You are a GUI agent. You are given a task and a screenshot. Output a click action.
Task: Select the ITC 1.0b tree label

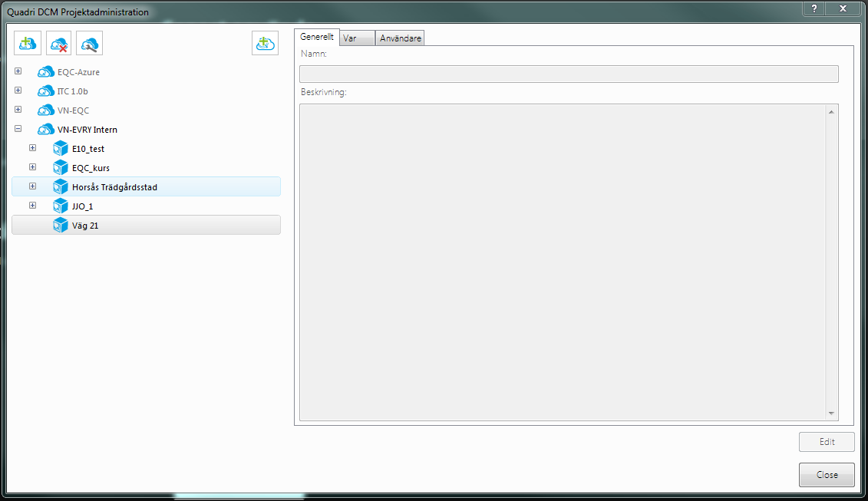pos(72,91)
